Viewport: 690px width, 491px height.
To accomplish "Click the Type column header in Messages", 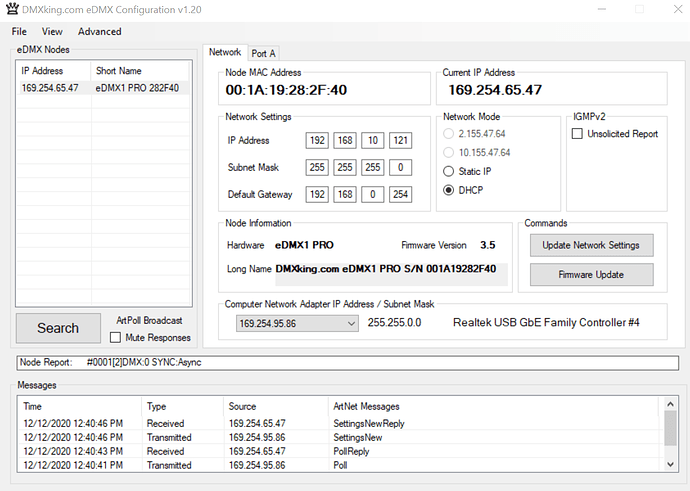I will tap(182, 407).
